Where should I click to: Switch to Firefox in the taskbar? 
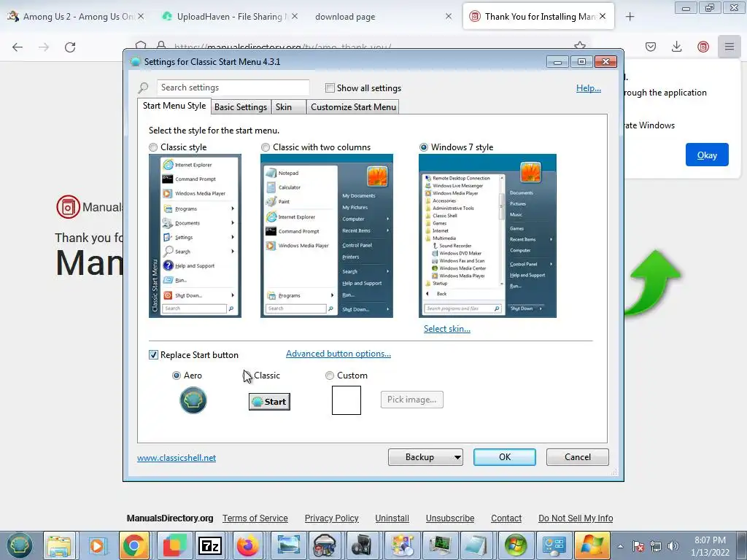(x=248, y=545)
